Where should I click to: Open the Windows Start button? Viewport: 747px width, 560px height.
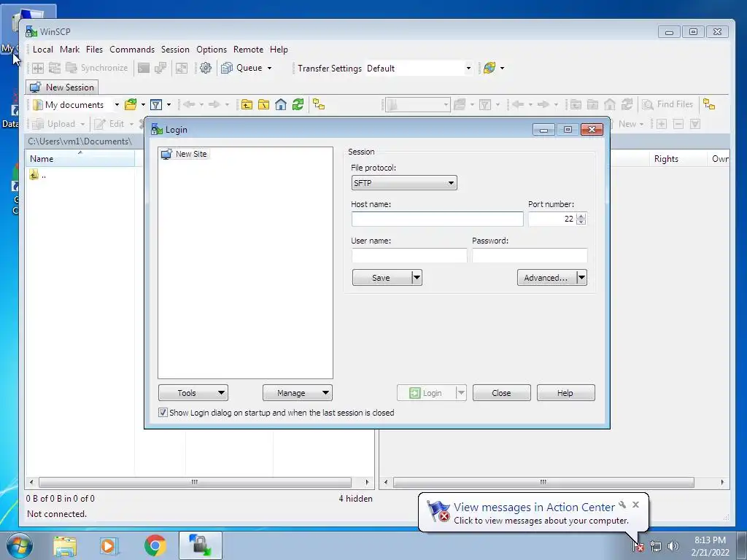[x=20, y=545]
